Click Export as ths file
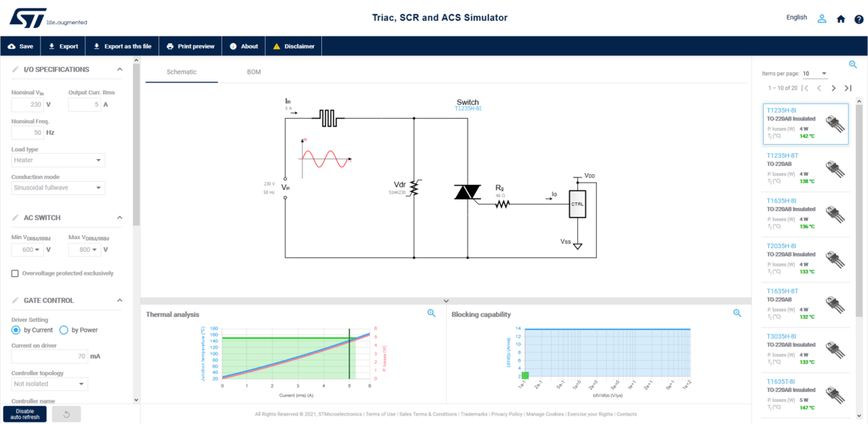 coord(122,46)
